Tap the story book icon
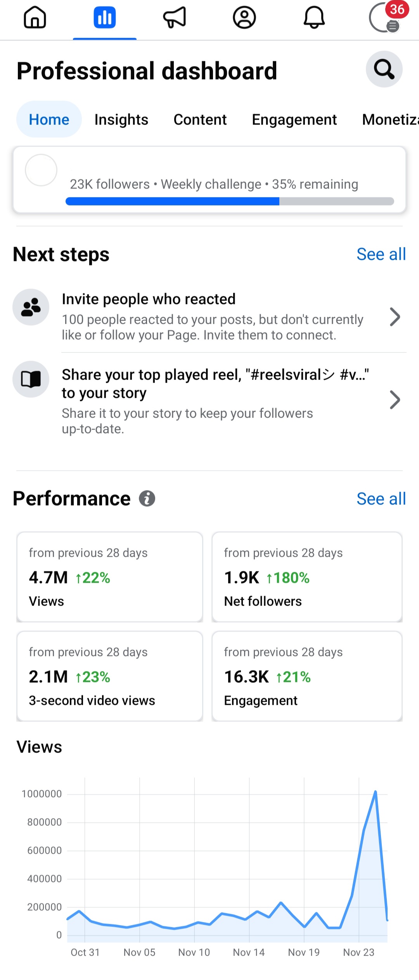 coord(31,379)
